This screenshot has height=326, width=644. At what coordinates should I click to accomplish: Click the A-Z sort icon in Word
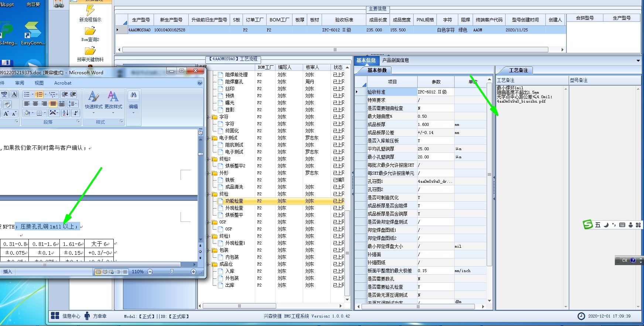point(66,113)
